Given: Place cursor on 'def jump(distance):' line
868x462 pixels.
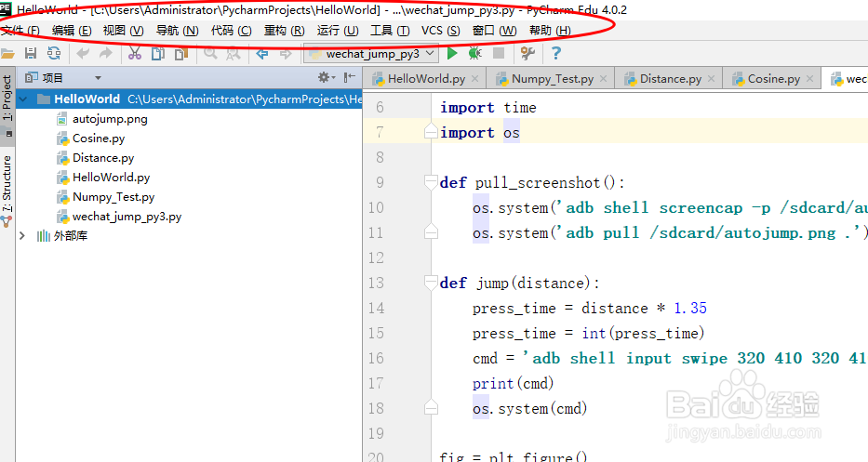Looking at the screenshot, I should click(x=519, y=283).
